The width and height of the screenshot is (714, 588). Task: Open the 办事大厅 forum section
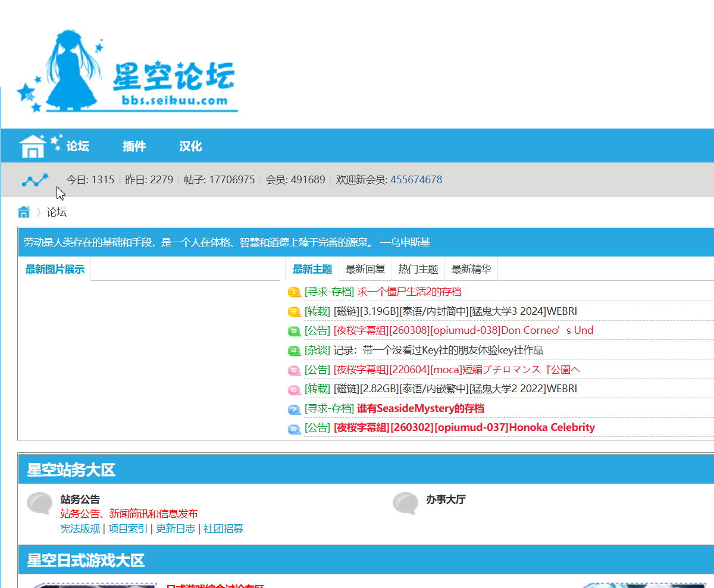pyautogui.click(x=446, y=499)
